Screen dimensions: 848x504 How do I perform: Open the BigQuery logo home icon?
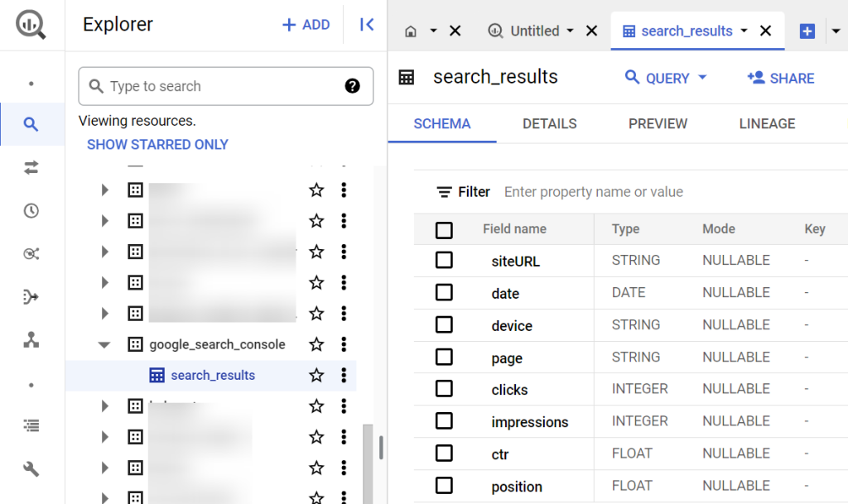[31, 25]
